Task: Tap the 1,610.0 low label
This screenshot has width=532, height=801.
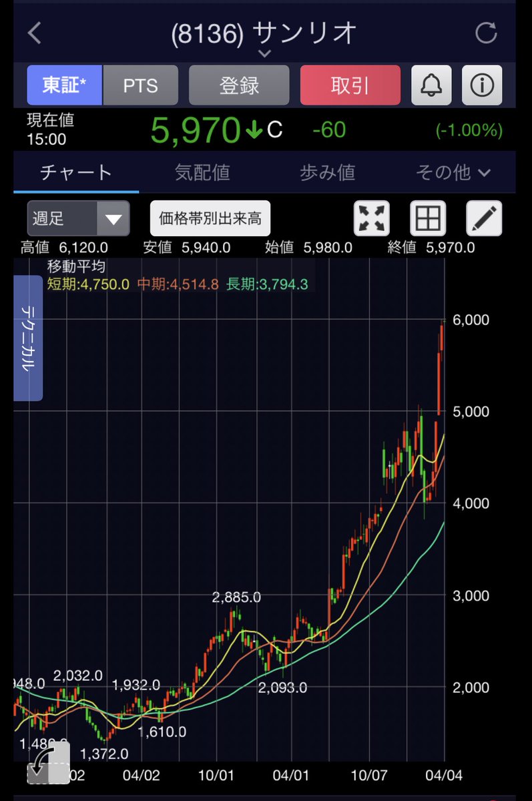Action: pos(162,732)
